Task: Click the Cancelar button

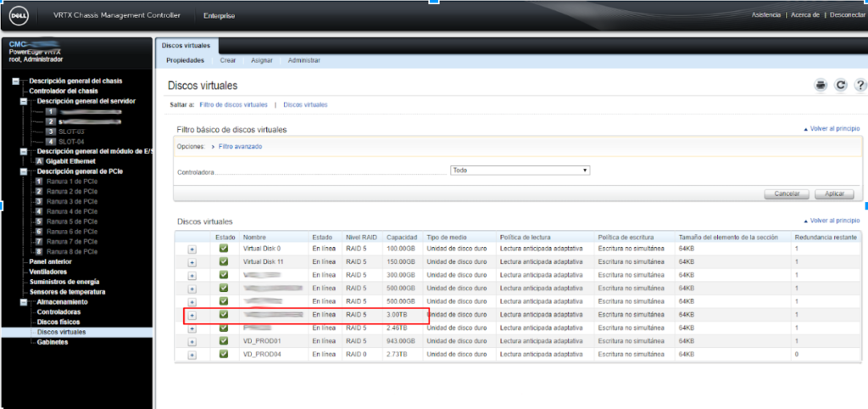Action: point(787,193)
